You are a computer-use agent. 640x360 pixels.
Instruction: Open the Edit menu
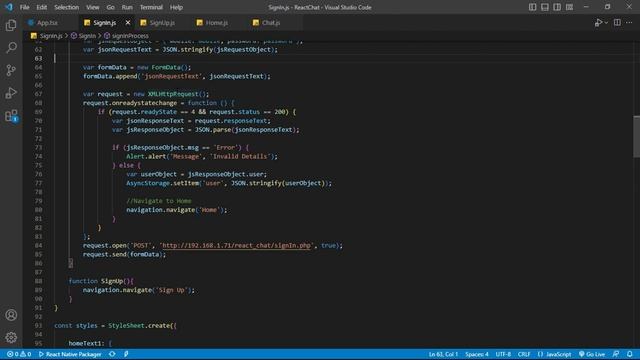coord(42,7)
